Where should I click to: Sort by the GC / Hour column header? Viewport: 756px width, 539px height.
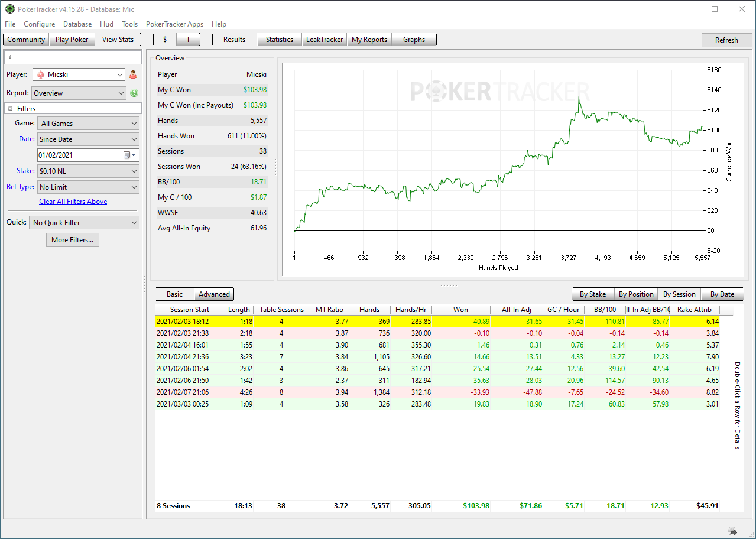pos(564,310)
